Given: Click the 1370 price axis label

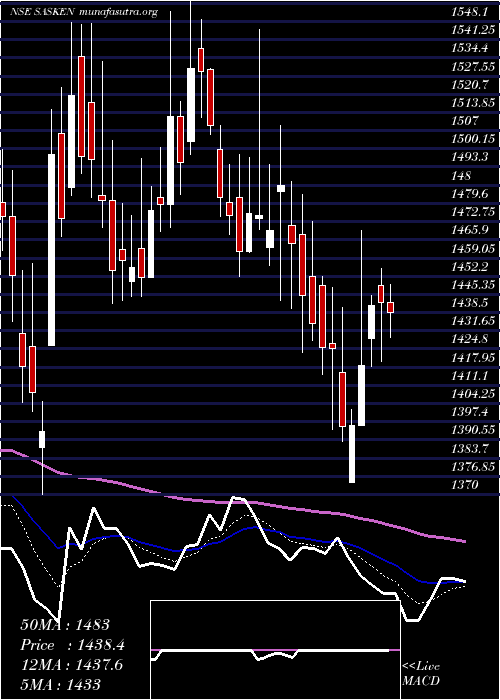Looking at the screenshot, I should pyautogui.click(x=465, y=484).
